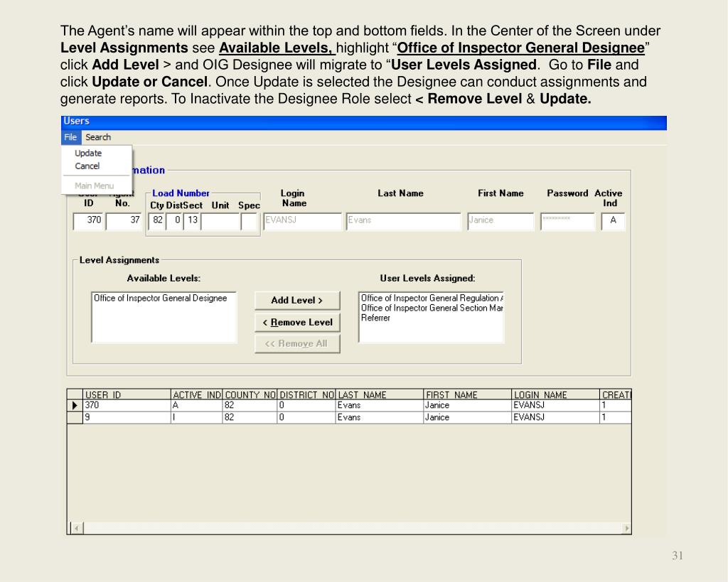Click the row selector for user 9
728x582 pixels.
[x=75, y=417]
